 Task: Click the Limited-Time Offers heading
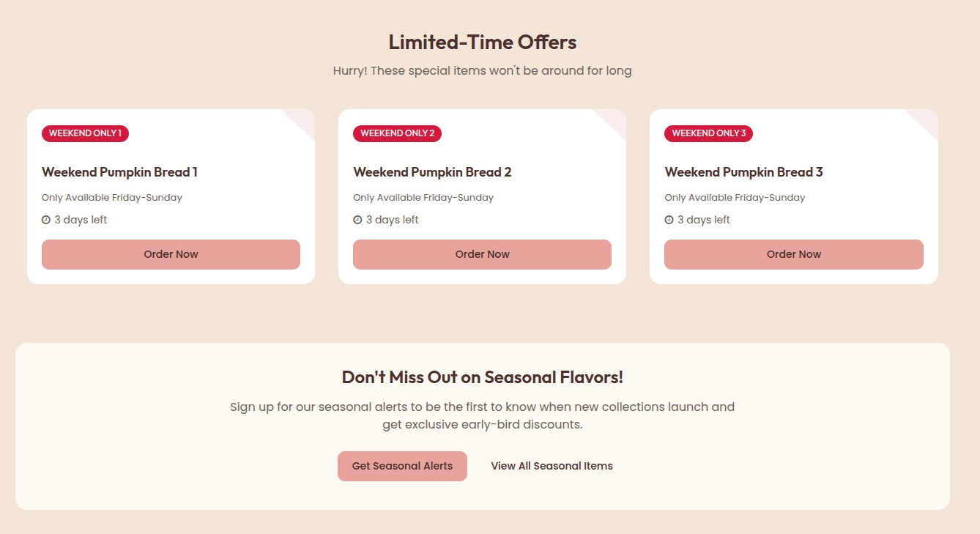click(483, 42)
